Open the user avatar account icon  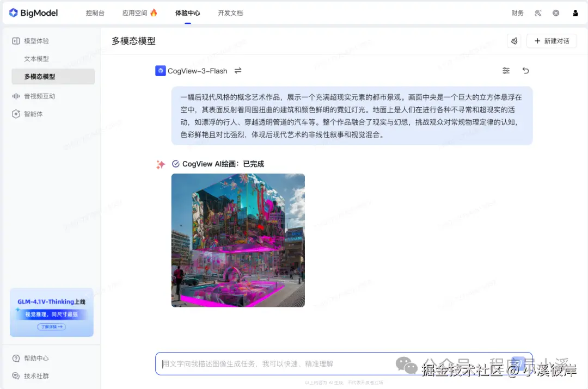point(575,13)
